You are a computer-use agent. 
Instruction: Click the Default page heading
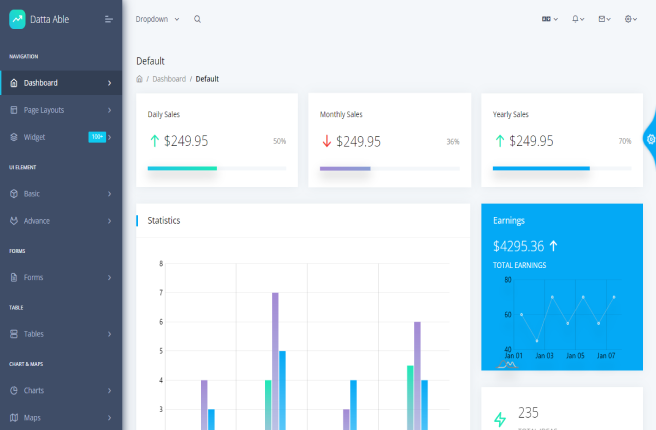pyautogui.click(x=150, y=61)
